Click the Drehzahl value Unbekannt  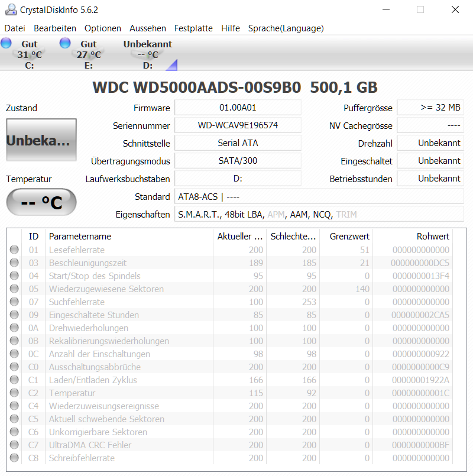430,143
